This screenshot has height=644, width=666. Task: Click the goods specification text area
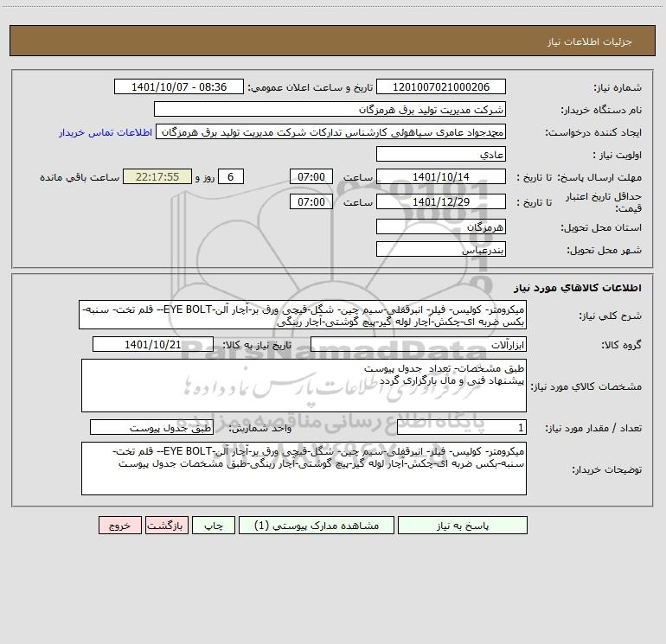pos(304,386)
